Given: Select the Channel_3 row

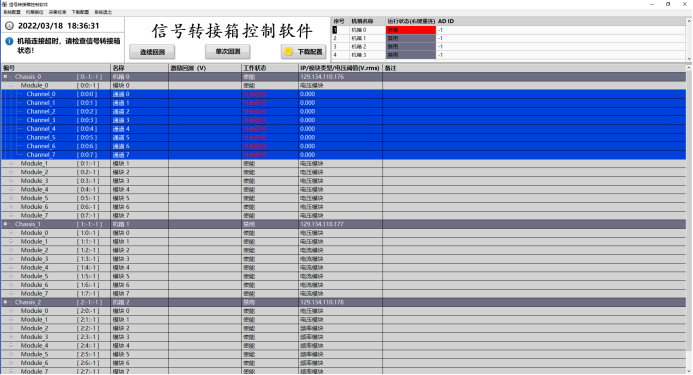Looking at the screenshot, I should tap(343, 120).
